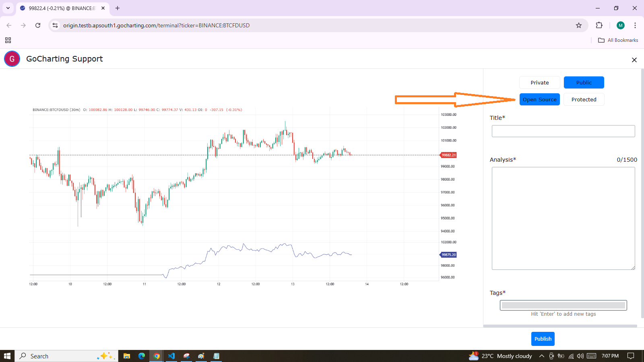Bookmark this page with star icon

coord(579,25)
